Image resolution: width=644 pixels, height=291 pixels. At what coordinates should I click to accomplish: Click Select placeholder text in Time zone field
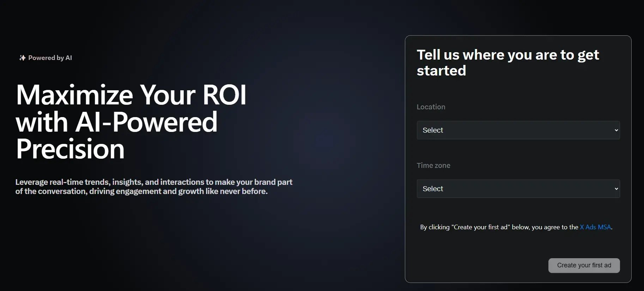click(433, 189)
